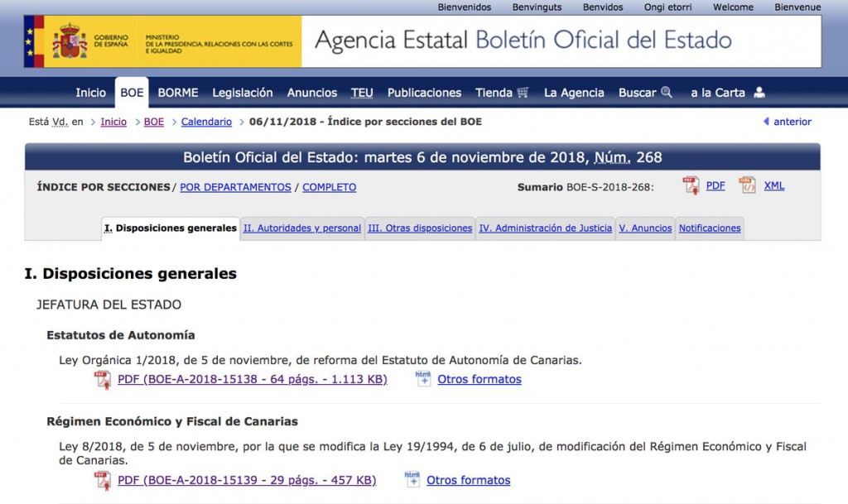Open PDF link BOE-A-2018-15138, 64 págs.

253,379
